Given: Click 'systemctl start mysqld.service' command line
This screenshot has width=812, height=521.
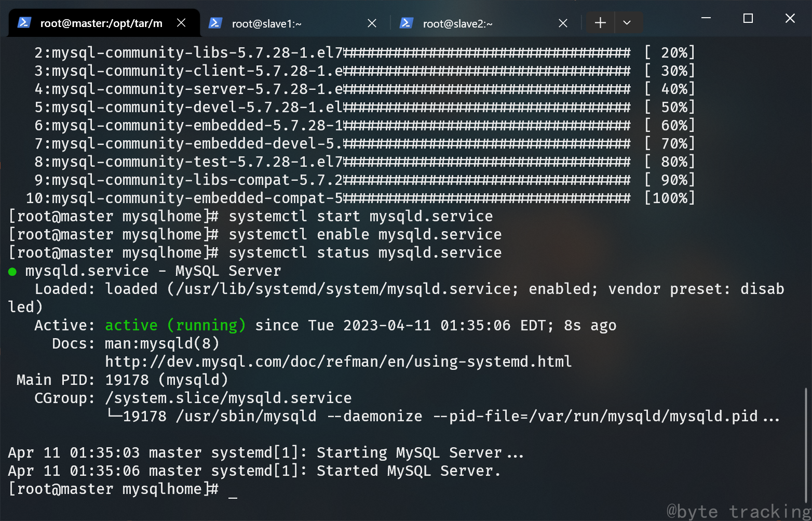Looking at the screenshot, I should [x=251, y=216].
